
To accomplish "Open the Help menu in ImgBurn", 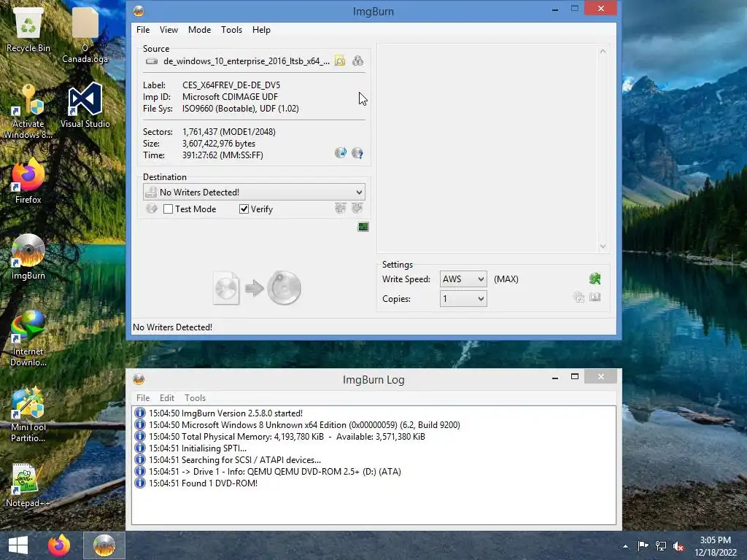I will (261, 29).
